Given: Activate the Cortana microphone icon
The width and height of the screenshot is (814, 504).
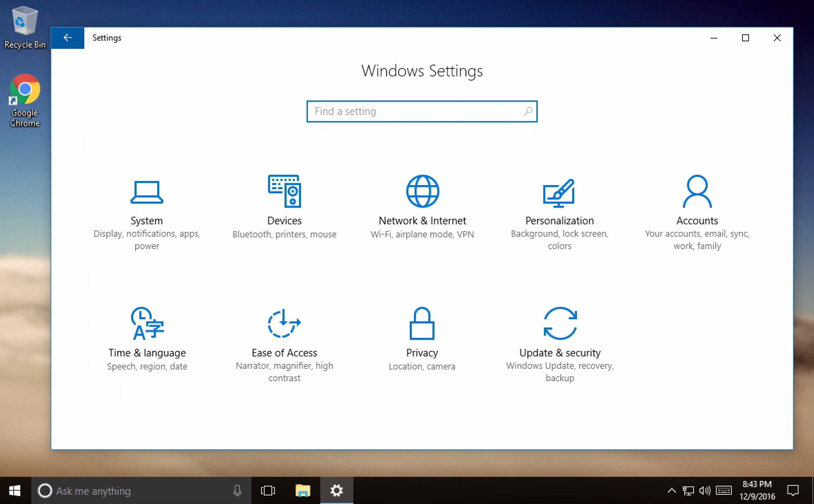Looking at the screenshot, I should 237,491.
